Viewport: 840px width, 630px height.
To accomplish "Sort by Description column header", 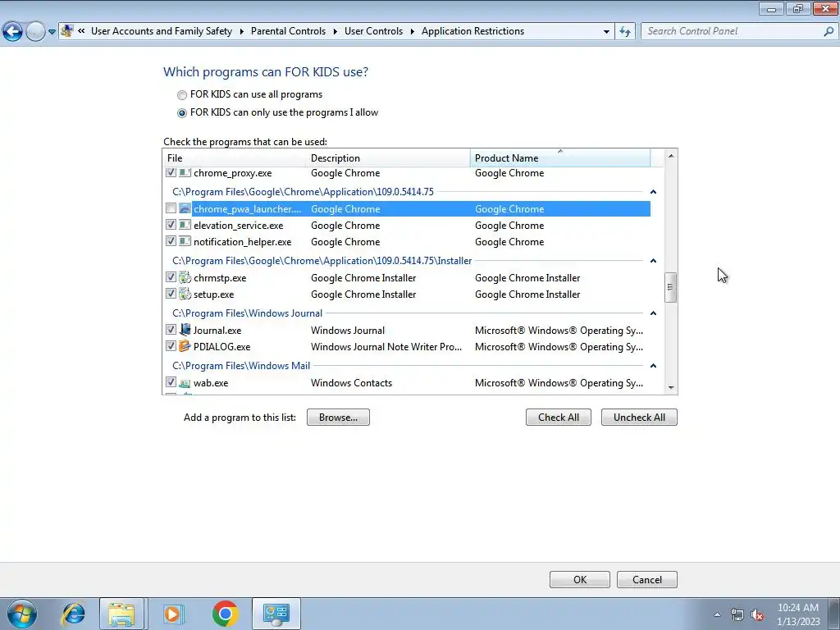I will (388, 158).
